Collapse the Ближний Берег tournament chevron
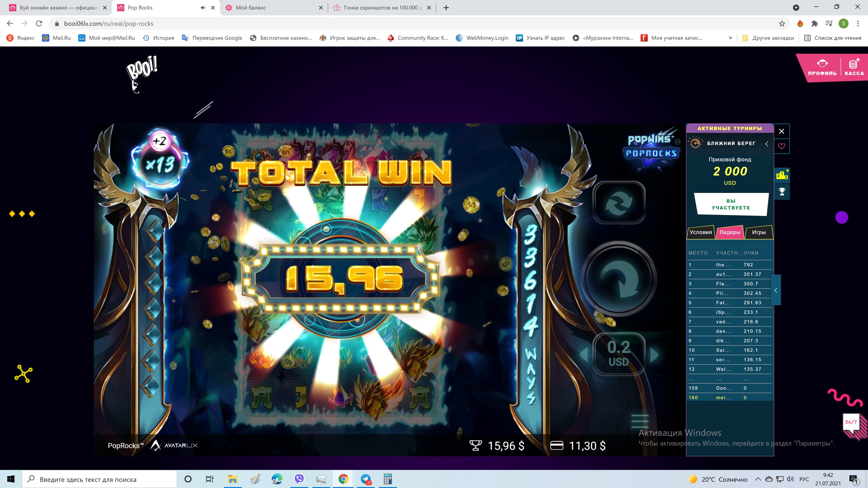Image resolution: width=868 pixels, height=488 pixels. point(767,144)
